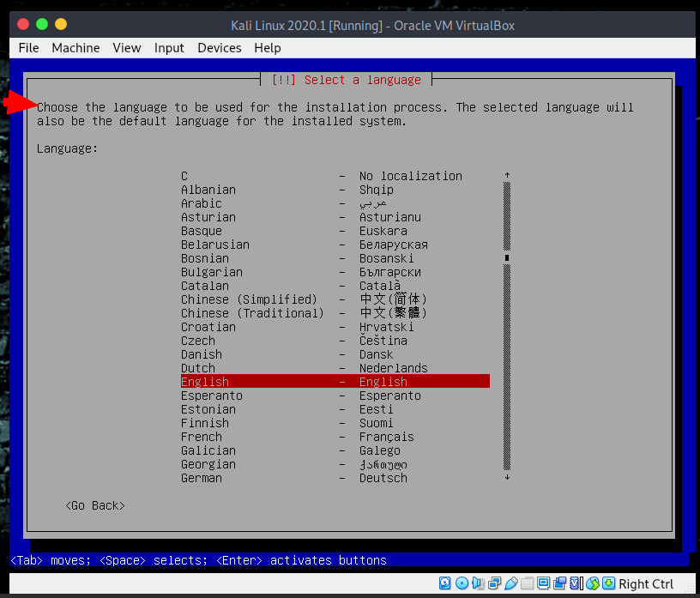Select Galician from the language list
Screen dimensions: 700x598
click(335, 450)
